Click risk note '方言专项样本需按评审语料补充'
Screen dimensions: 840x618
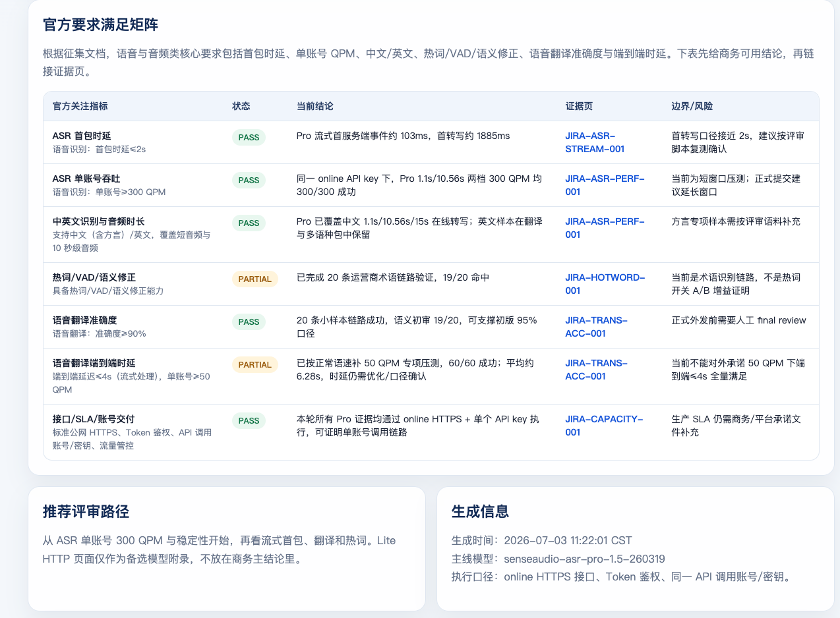[x=736, y=221]
